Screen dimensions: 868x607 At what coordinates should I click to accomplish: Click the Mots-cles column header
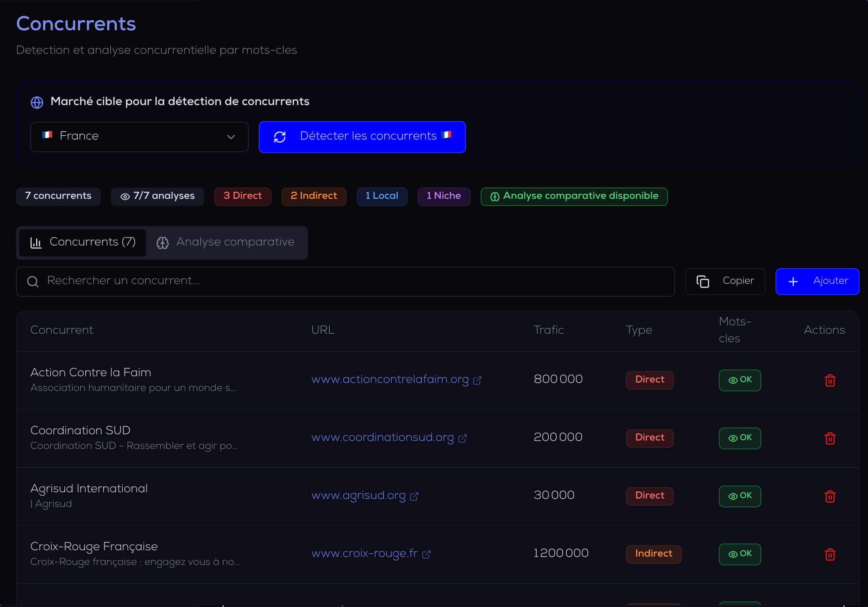pos(735,330)
